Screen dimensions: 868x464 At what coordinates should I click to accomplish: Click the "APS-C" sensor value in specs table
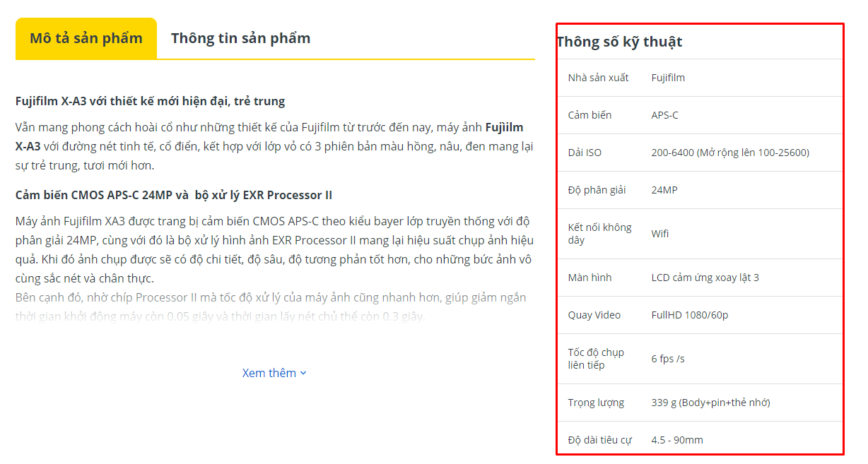(x=664, y=115)
